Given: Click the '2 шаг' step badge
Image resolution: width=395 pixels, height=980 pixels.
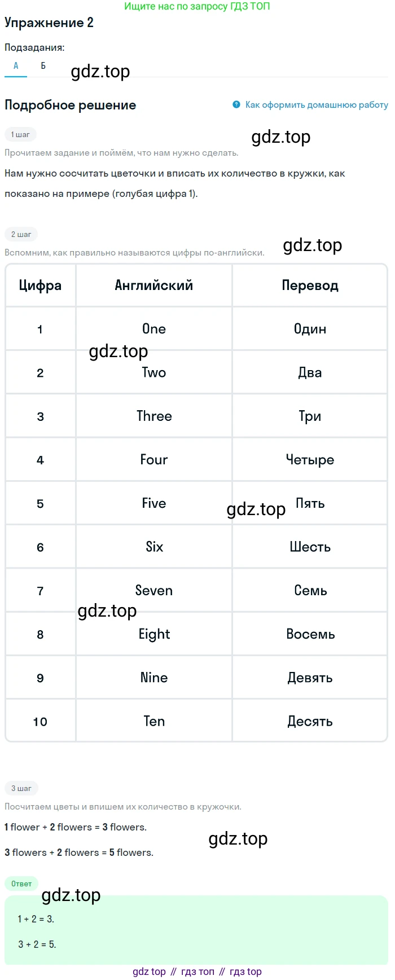Looking at the screenshot, I should (x=21, y=234).
